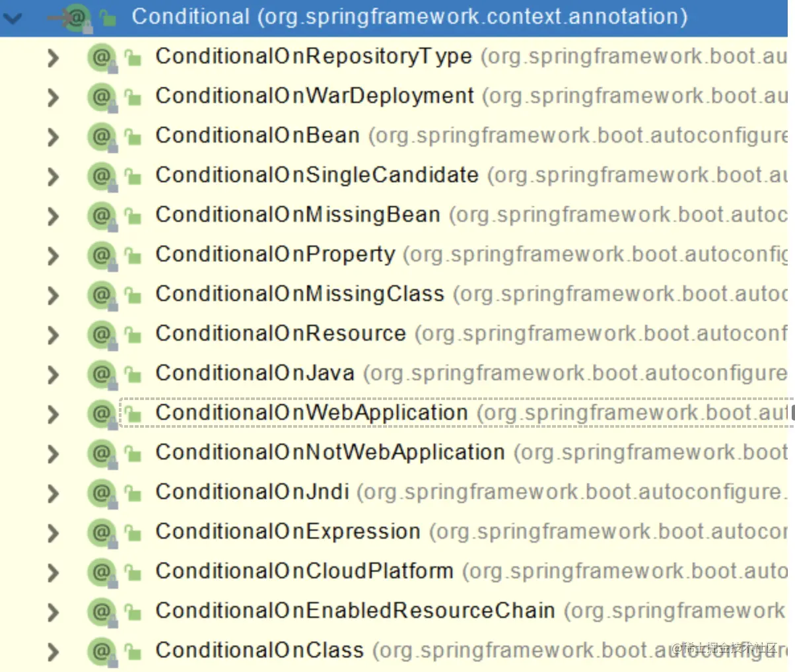Select the ConditionalOnSingleCandidate name text
This screenshot has width=795, height=672.
click(317, 176)
